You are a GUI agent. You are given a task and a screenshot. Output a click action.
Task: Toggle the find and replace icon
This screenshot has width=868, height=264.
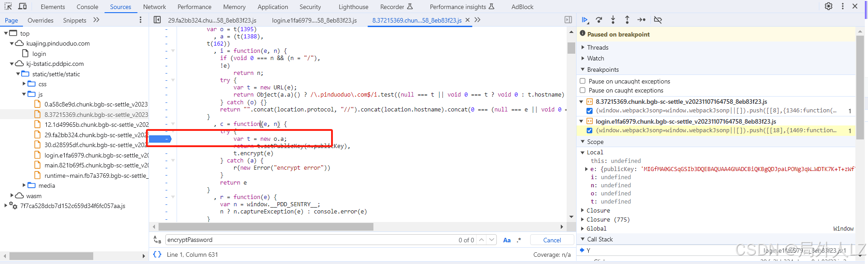[157, 240]
